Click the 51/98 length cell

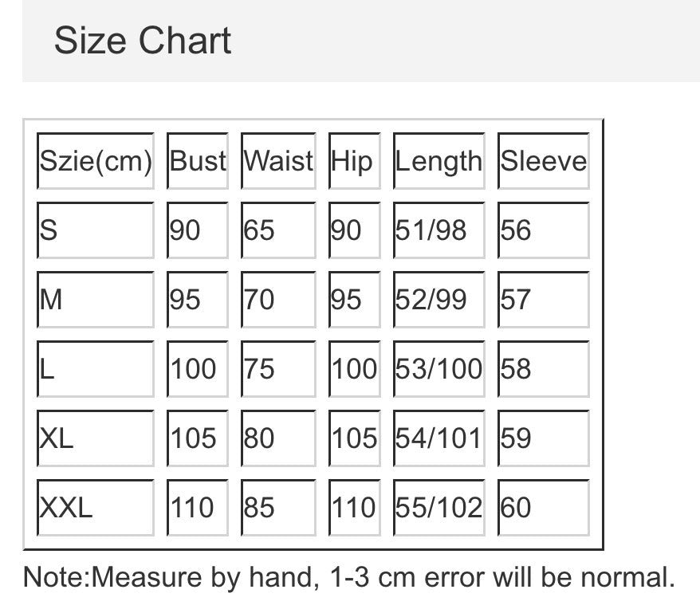[x=438, y=230]
